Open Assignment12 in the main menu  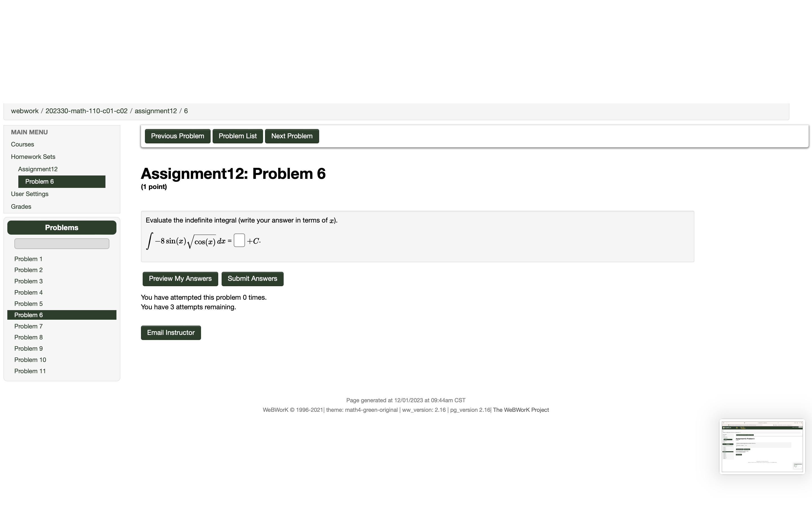(37, 169)
